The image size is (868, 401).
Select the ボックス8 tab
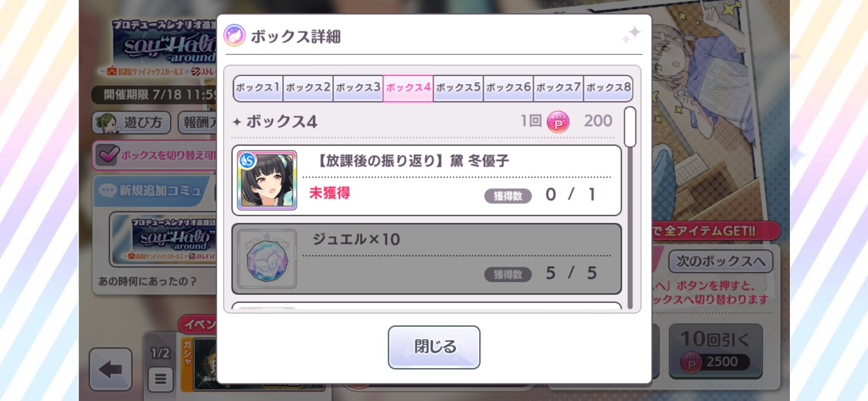tap(608, 88)
